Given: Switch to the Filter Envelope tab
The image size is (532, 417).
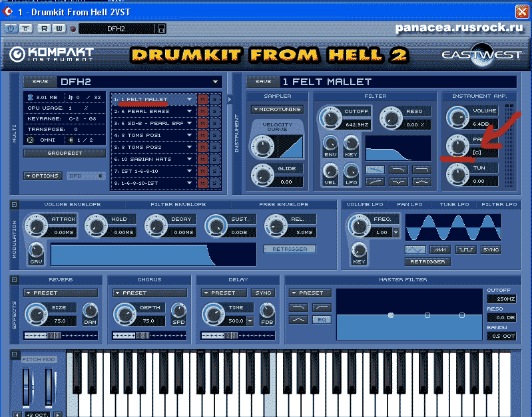Looking at the screenshot, I should tap(178, 204).
